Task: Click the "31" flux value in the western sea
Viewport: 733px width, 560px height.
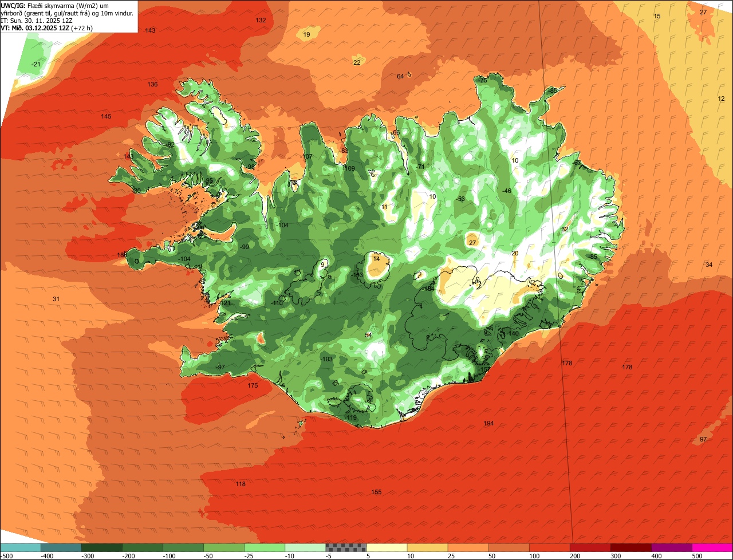Action: click(56, 299)
